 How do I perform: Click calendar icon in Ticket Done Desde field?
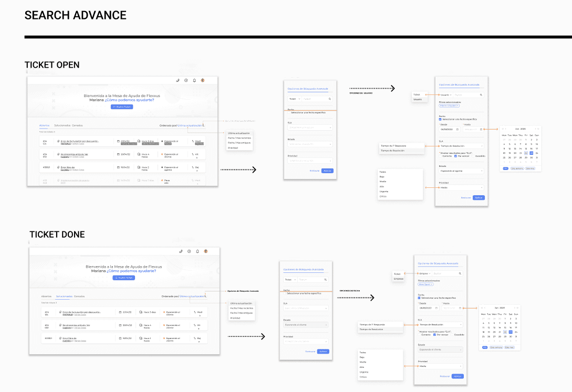436,308
